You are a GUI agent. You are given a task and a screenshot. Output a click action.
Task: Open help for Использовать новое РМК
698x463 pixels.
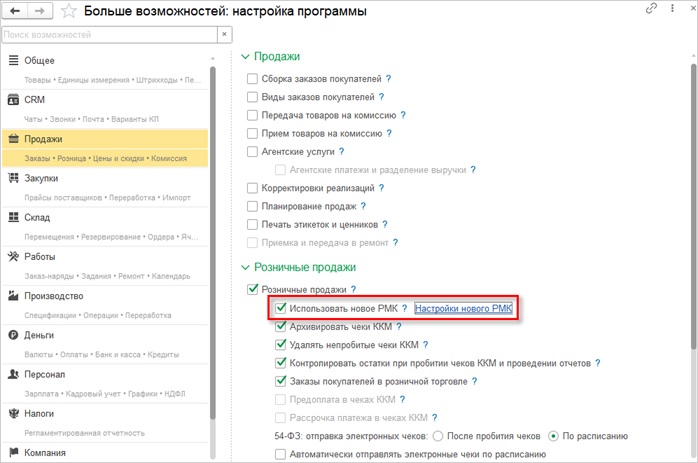click(x=404, y=308)
